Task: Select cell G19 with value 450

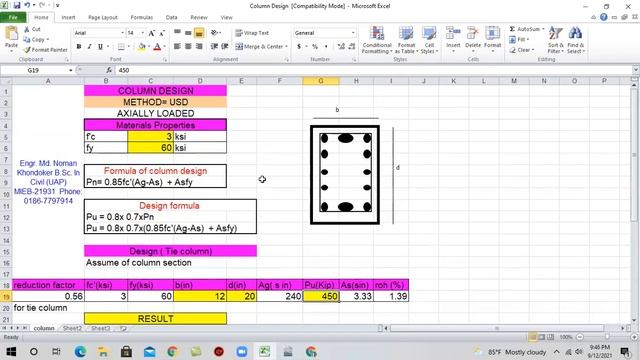Action: (x=321, y=296)
